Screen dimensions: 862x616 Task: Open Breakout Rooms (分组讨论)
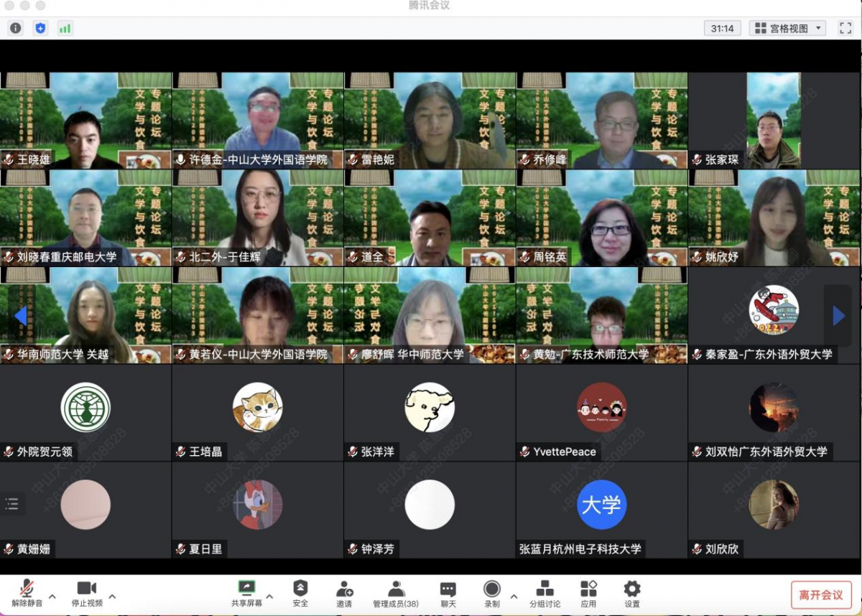coord(545,594)
